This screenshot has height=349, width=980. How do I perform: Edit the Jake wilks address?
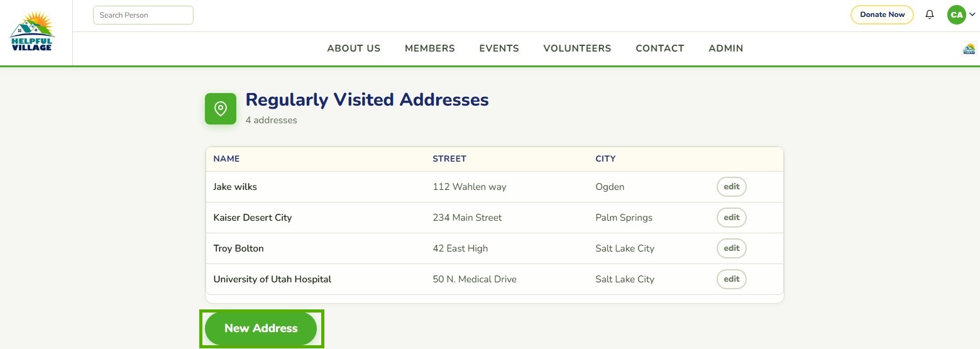(732, 187)
